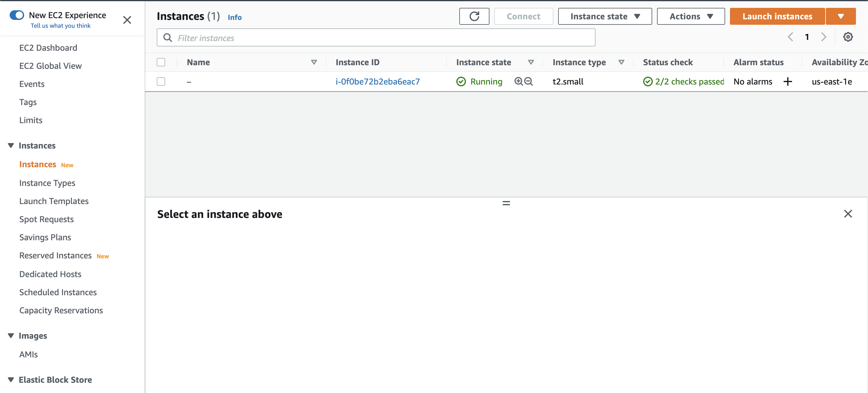Open the Actions dropdown

[x=690, y=16]
